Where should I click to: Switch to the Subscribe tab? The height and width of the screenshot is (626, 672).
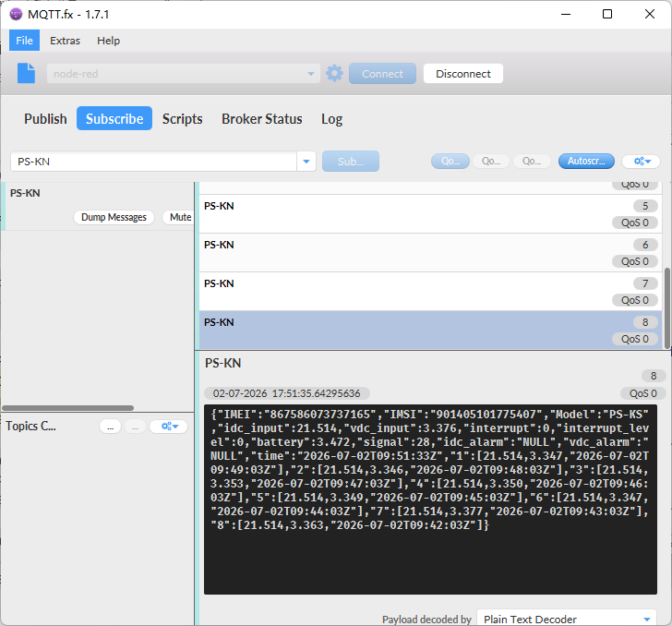(114, 118)
